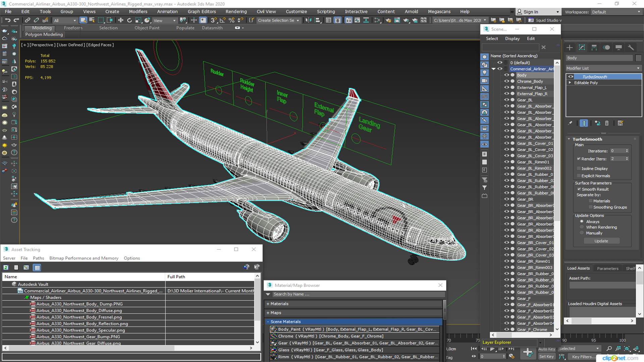
Task: Toggle the Smooth Result checkbox
Action: [579, 189]
